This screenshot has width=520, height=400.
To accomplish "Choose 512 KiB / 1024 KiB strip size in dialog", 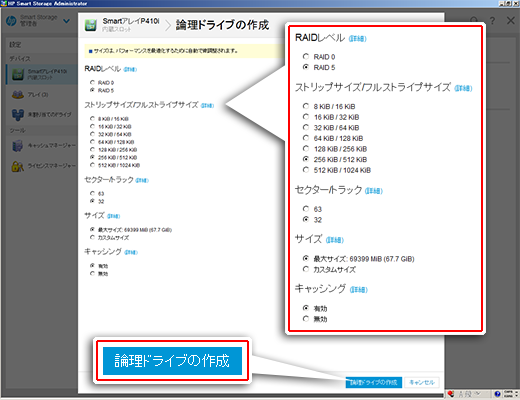I will click(92, 165).
